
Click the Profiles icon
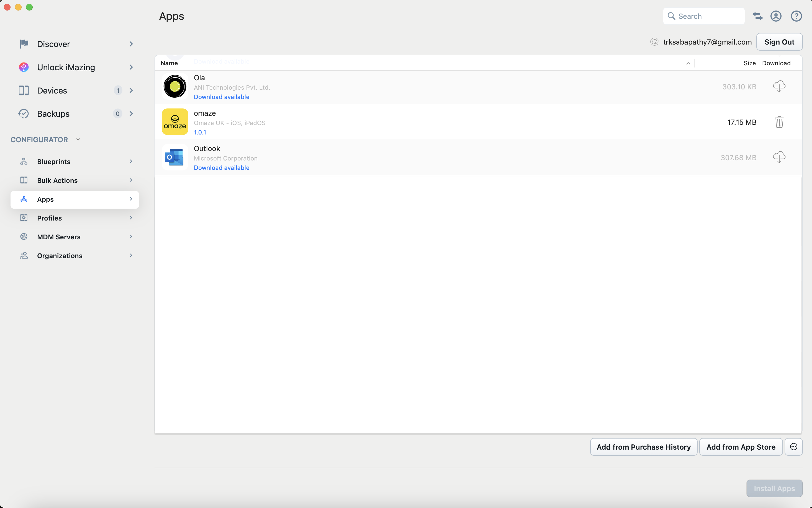(24, 218)
